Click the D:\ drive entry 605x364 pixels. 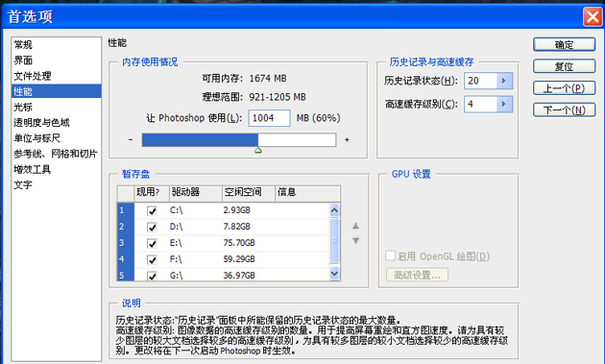177,227
